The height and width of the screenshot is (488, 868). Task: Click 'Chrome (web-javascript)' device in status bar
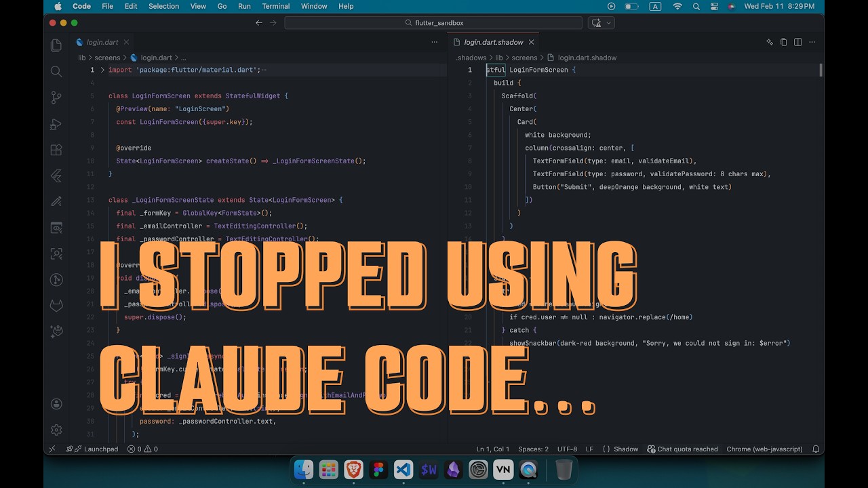(x=764, y=449)
